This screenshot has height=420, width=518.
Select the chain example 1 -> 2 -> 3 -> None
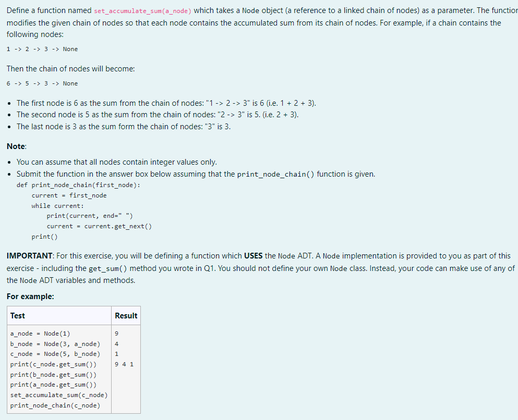[x=41, y=49]
